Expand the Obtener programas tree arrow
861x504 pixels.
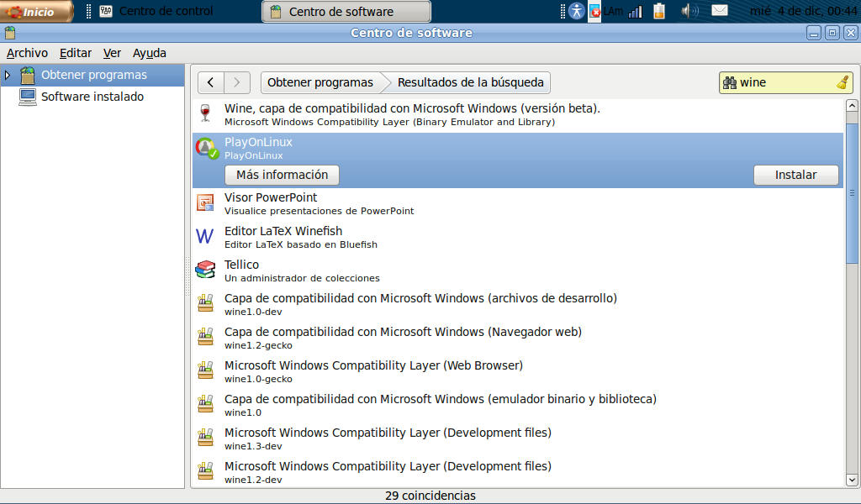[x=8, y=75]
